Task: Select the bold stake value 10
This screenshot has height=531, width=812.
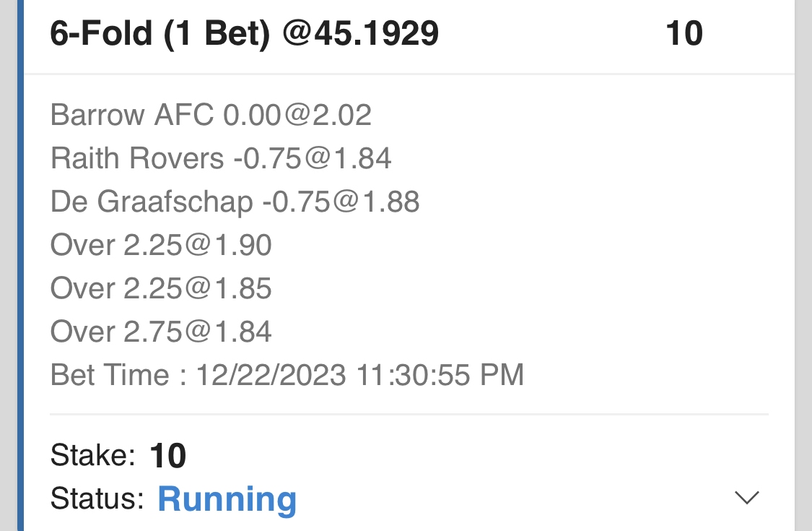Action: point(168,457)
